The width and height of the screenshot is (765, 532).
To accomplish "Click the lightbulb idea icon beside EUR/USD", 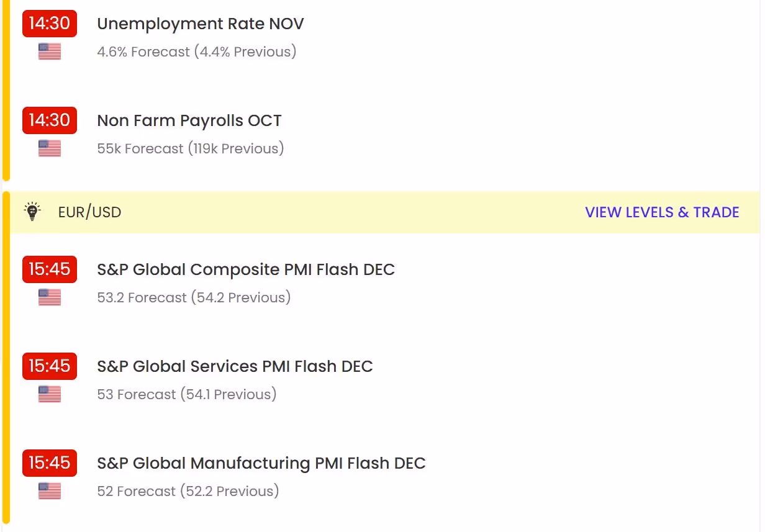I will pos(32,211).
